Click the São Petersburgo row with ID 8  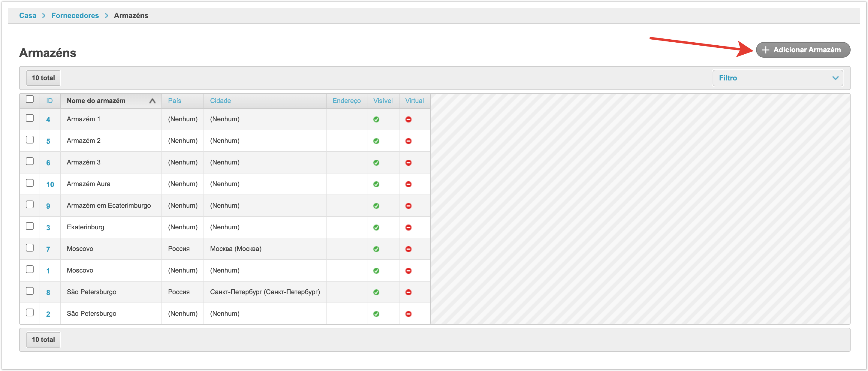click(x=91, y=292)
